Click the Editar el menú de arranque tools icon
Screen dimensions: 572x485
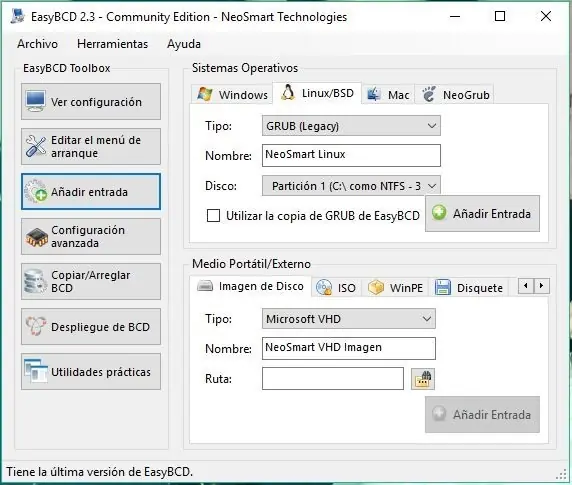click(36, 146)
